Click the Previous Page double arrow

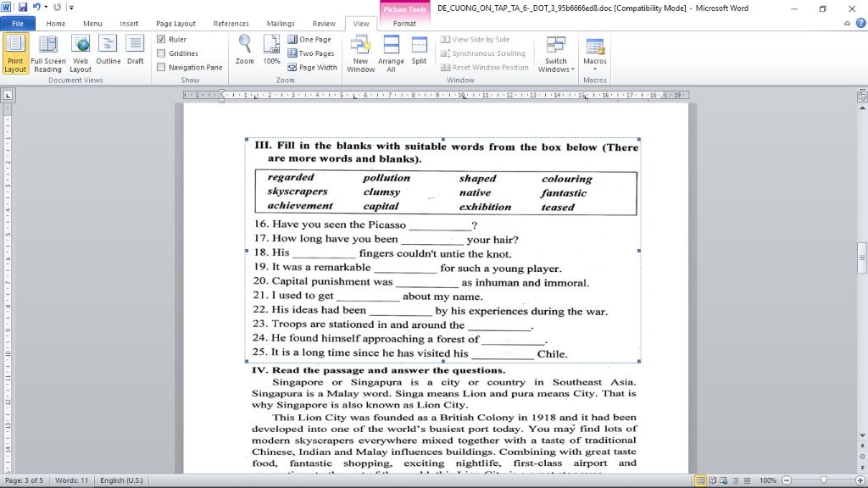[862, 446]
